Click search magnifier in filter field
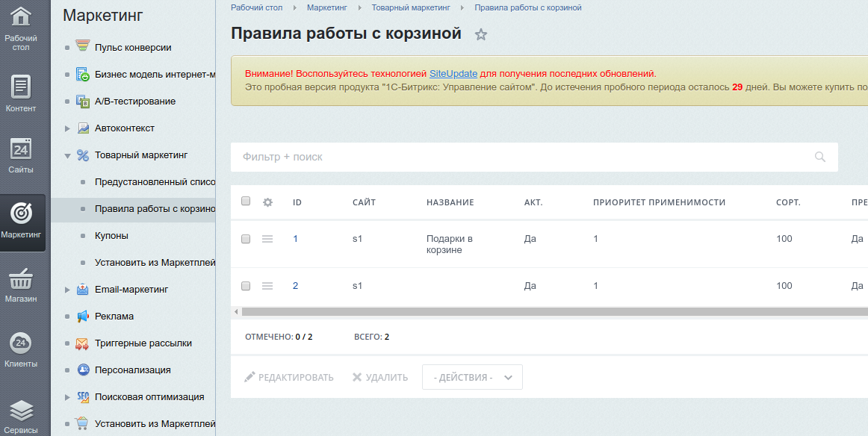The image size is (868, 436). click(820, 157)
